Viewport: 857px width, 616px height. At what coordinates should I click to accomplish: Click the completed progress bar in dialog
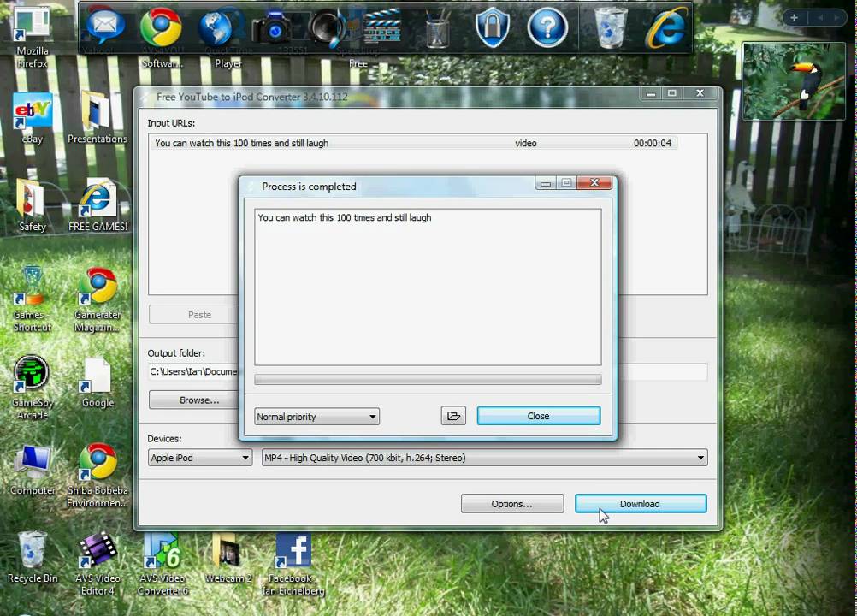pyautogui.click(x=428, y=379)
